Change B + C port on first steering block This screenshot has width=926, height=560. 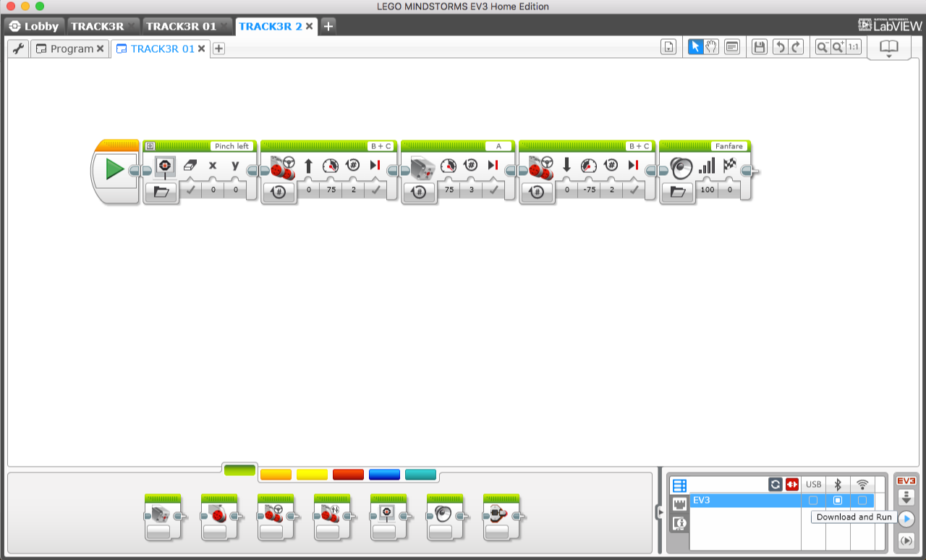tap(380, 146)
